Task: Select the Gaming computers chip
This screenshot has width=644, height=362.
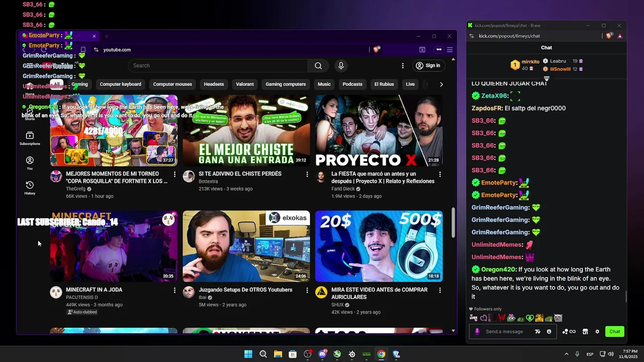Action: (286, 84)
